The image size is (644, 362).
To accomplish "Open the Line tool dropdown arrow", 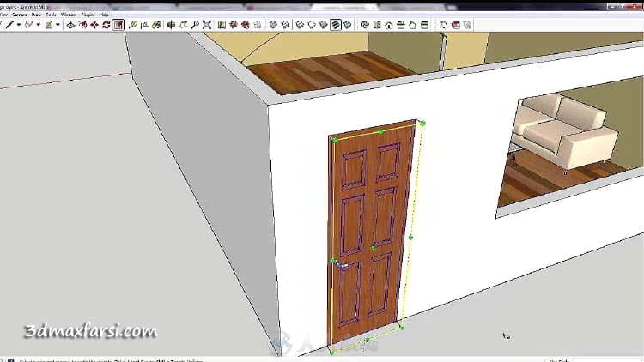I will (x=19, y=25).
